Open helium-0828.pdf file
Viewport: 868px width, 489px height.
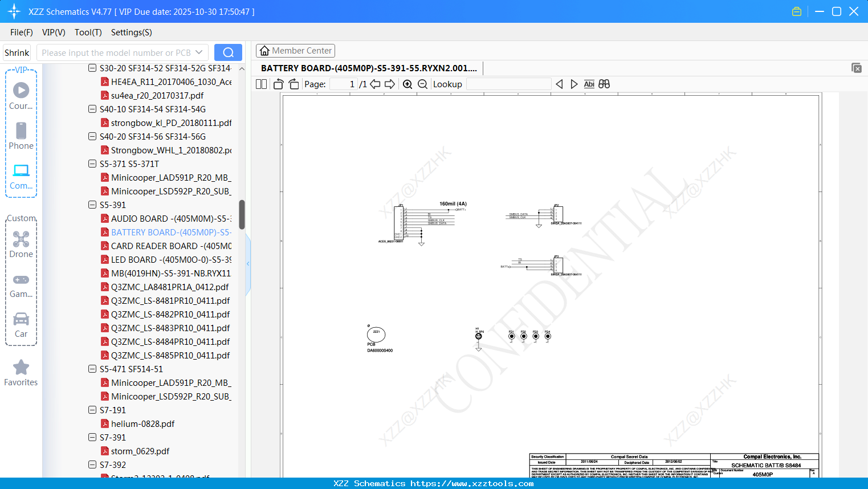click(142, 423)
